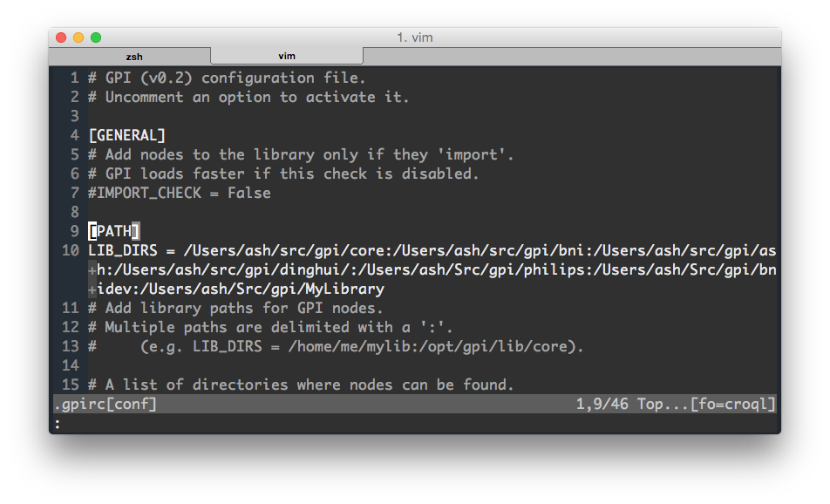The height and width of the screenshot is (504, 830).
Task: Click the '1. vim' window title
Action: pyautogui.click(x=415, y=37)
